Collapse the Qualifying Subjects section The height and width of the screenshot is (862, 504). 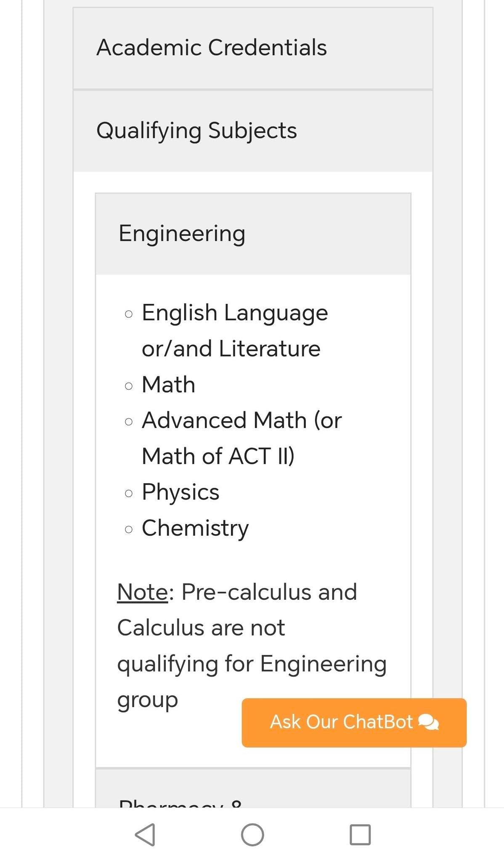(x=253, y=130)
